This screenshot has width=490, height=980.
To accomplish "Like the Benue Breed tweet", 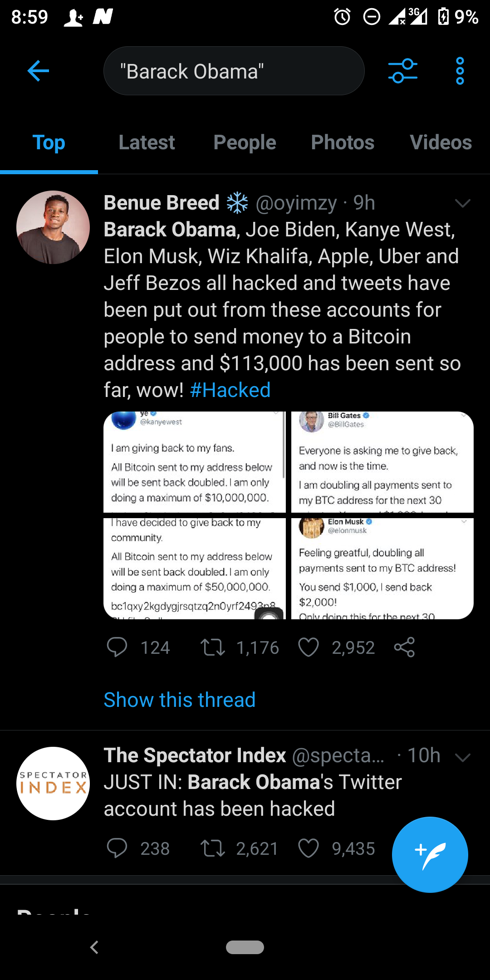I will tap(309, 647).
